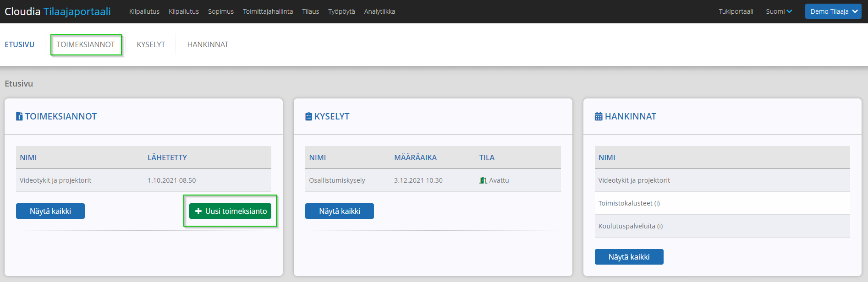Sort Kyselyt table by NIMI column

[318, 157]
